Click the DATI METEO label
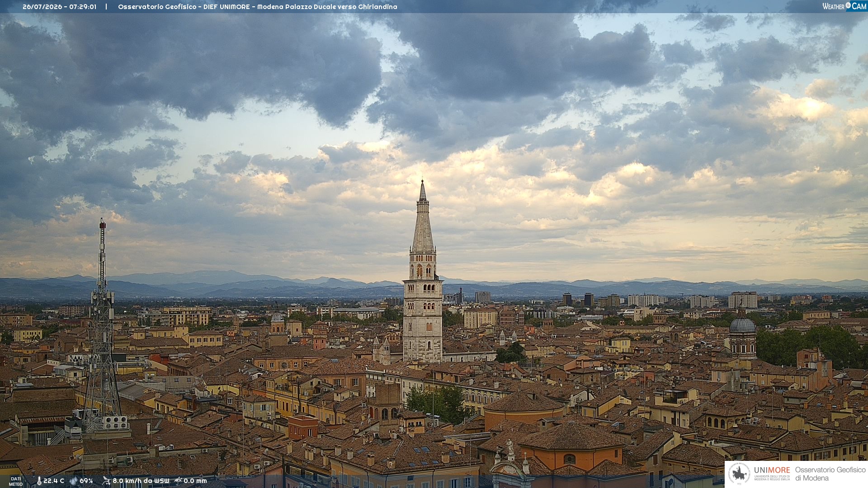Image resolution: width=868 pixels, height=488 pixels. 16,482
